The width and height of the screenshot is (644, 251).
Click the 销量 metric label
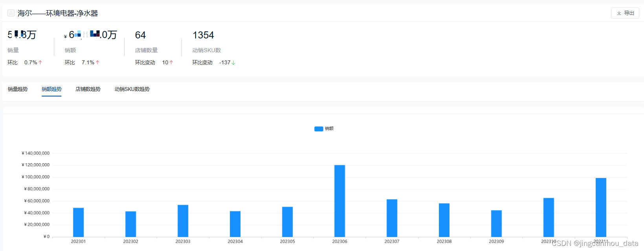coord(13,50)
